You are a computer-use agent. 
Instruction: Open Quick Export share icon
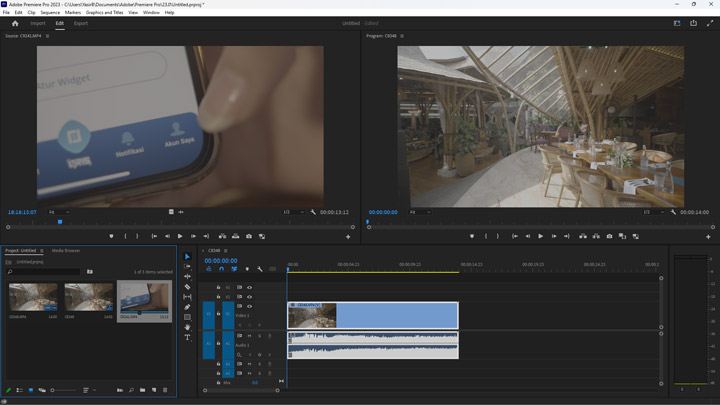[693, 23]
